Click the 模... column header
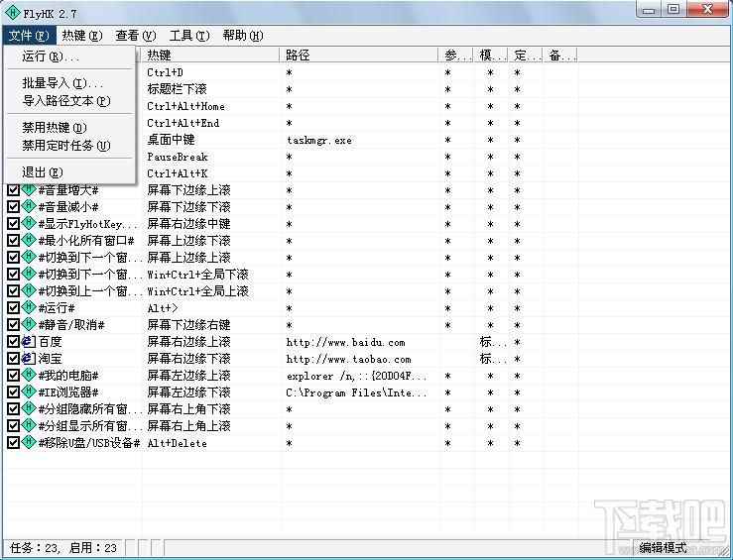 tap(491, 56)
